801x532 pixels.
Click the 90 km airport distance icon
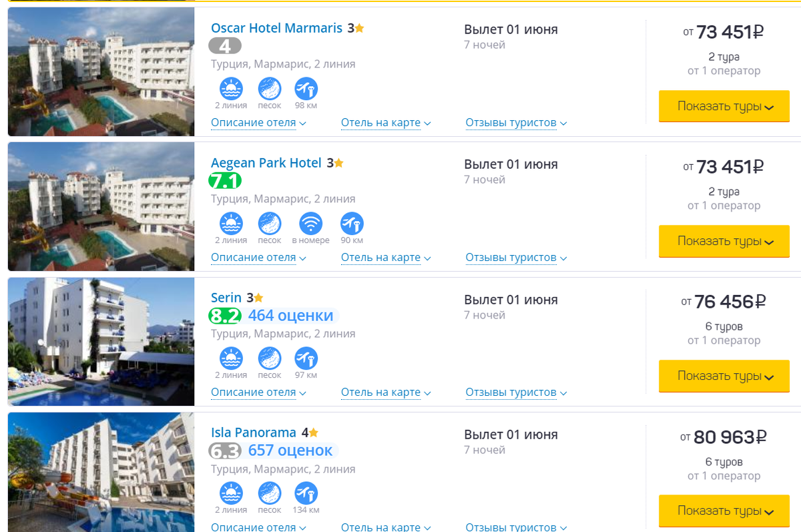(x=352, y=224)
